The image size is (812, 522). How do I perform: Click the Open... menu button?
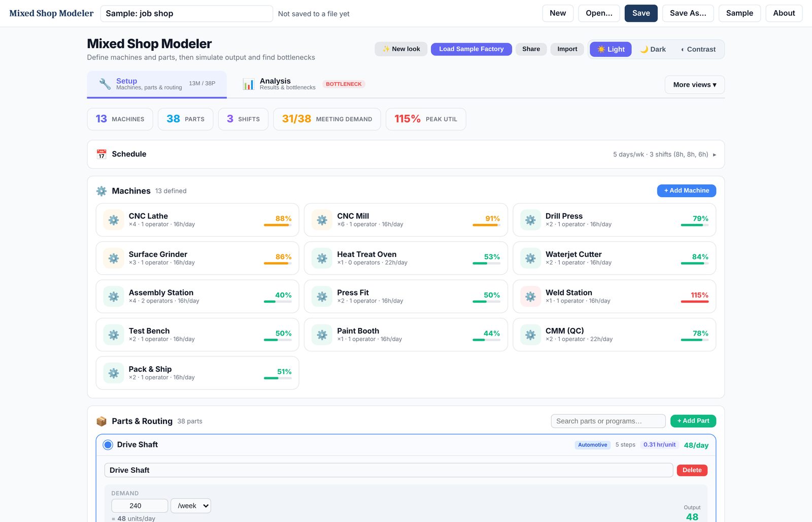tap(599, 13)
